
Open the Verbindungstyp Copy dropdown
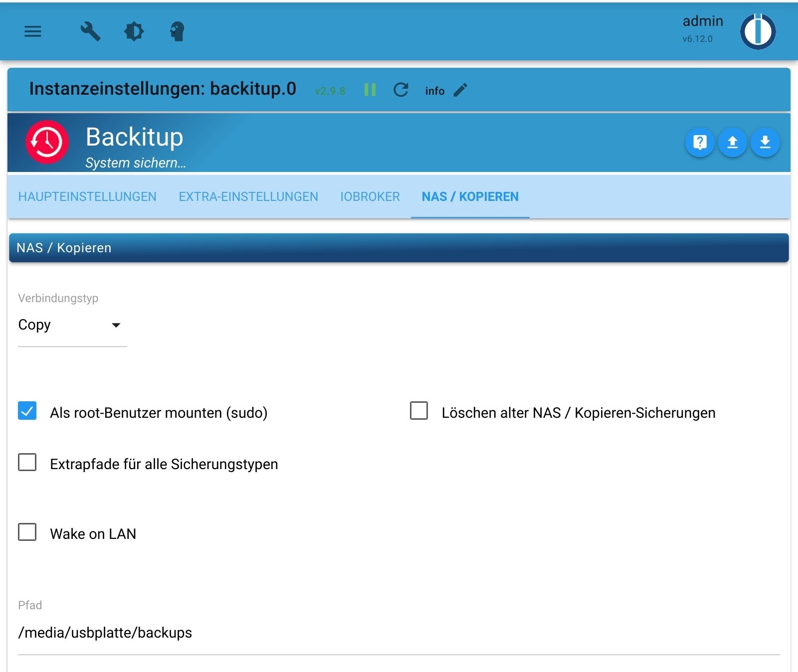coord(72,325)
